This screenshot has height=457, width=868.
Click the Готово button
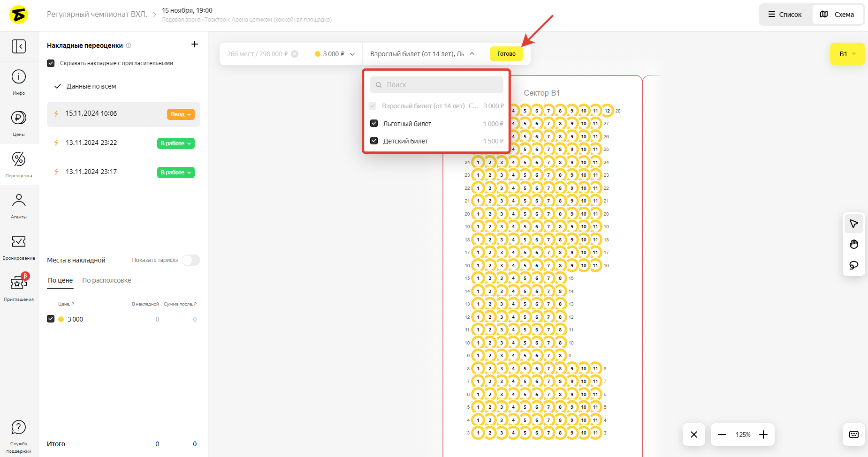(x=506, y=54)
